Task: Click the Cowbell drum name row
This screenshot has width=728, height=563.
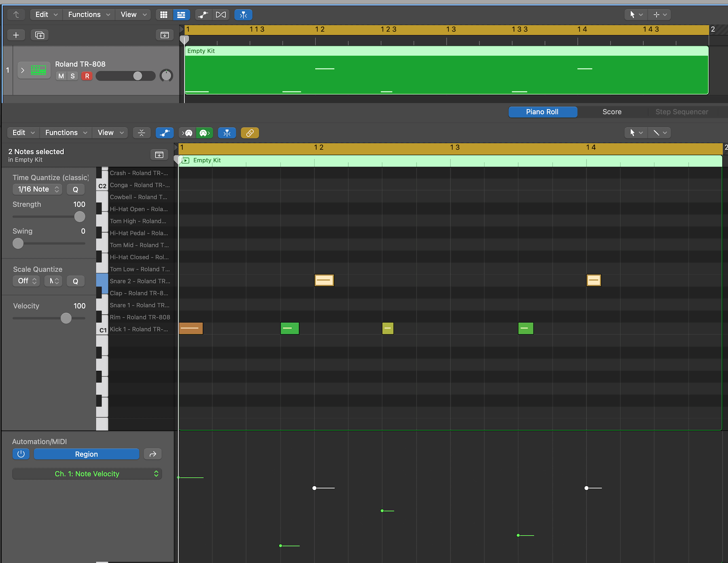Action: pyautogui.click(x=139, y=197)
